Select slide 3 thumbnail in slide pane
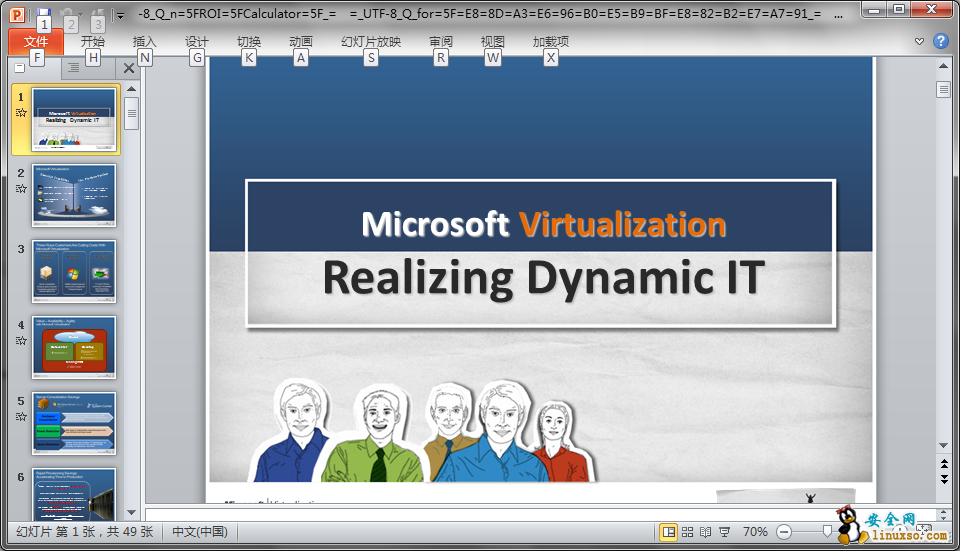The height and width of the screenshot is (551, 960). pos(74,271)
